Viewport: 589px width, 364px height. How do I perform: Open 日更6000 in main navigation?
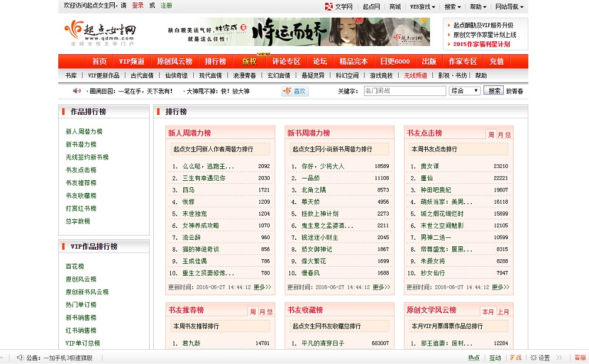[395, 61]
